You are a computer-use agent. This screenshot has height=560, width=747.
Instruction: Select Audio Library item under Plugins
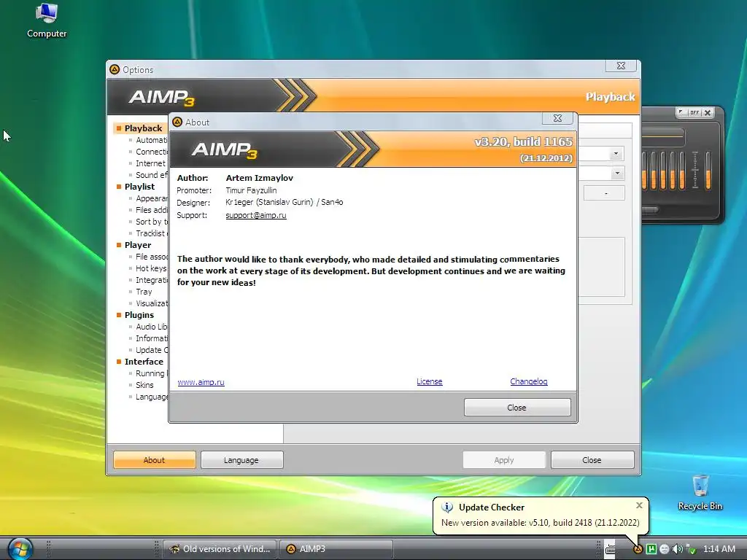[x=152, y=327]
